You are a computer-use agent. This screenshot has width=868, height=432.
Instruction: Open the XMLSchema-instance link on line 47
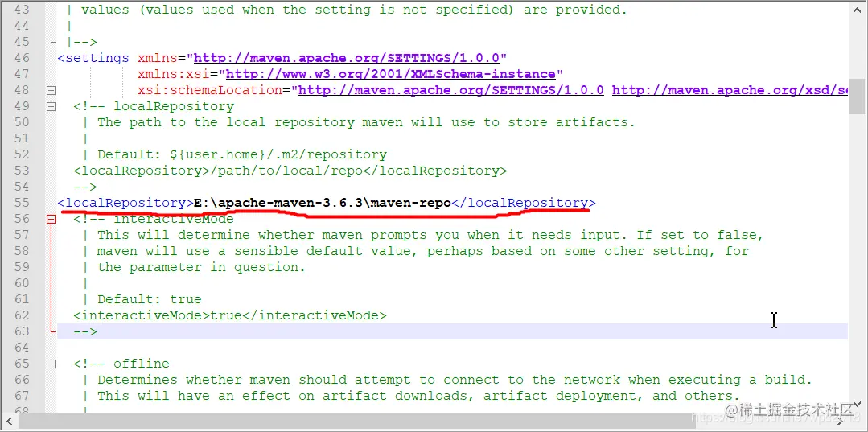pos(390,74)
